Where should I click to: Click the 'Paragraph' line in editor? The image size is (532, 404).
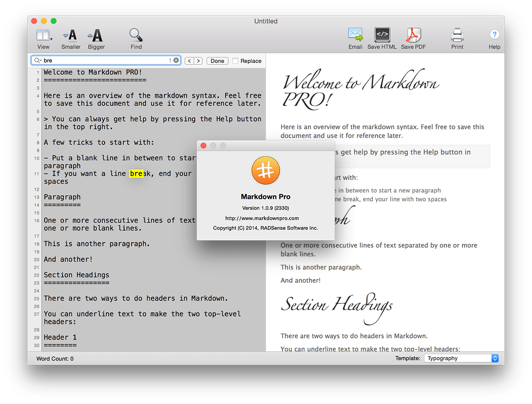click(x=62, y=197)
